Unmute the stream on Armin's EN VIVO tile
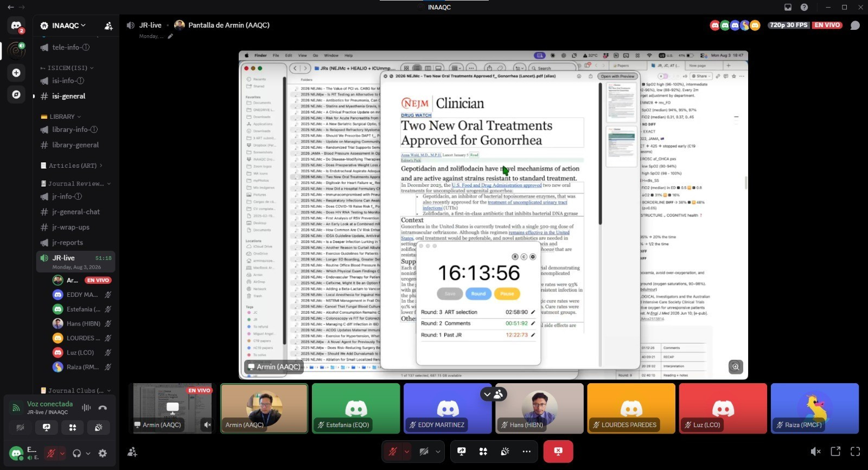Viewport: 868px width, 470px height. pos(207,424)
